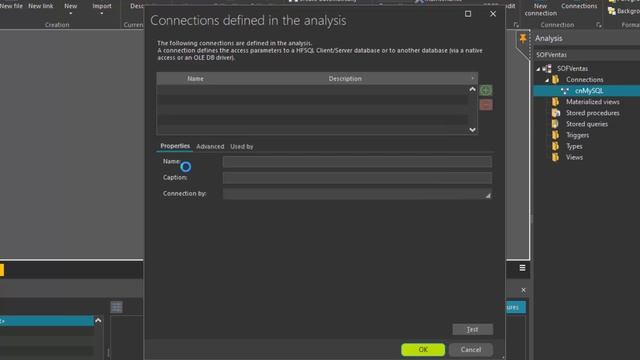The height and width of the screenshot is (360, 640).
Task: Switch to the Used by tab
Action: pyautogui.click(x=242, y=146)
